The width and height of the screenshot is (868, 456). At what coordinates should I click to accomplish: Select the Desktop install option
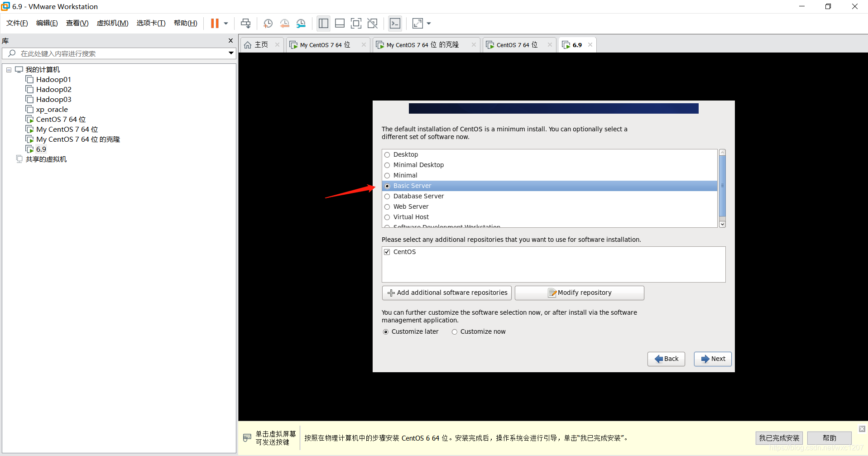click(x=387, y=155)
